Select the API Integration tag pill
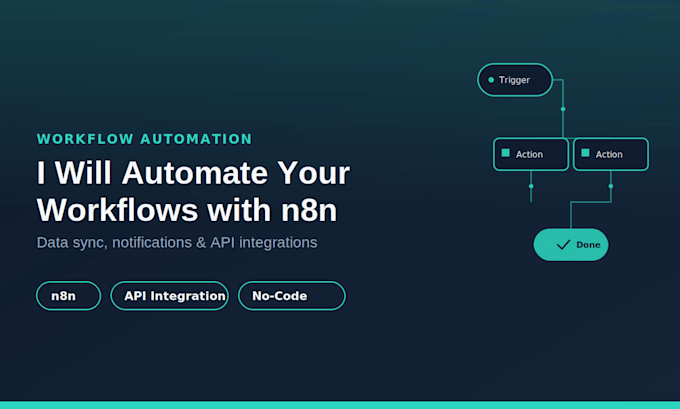Viewport: 680px width, 409px height. 170,296
